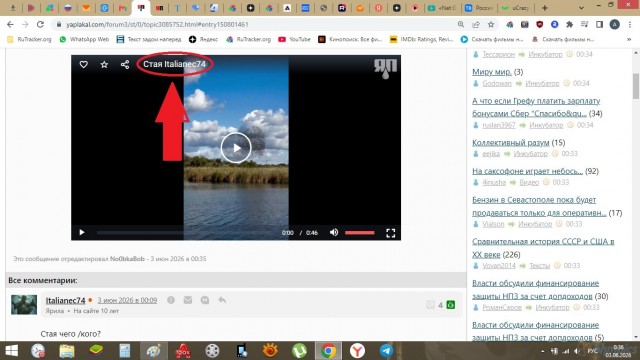
Task: Adjust the red video volume slider
Action: (360, 233)
